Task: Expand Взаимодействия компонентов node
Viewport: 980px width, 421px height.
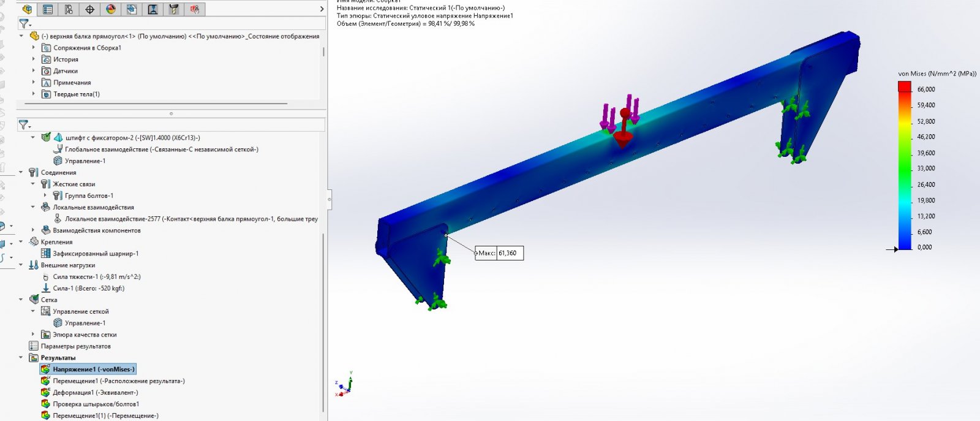Action: (x=34, y=230)
